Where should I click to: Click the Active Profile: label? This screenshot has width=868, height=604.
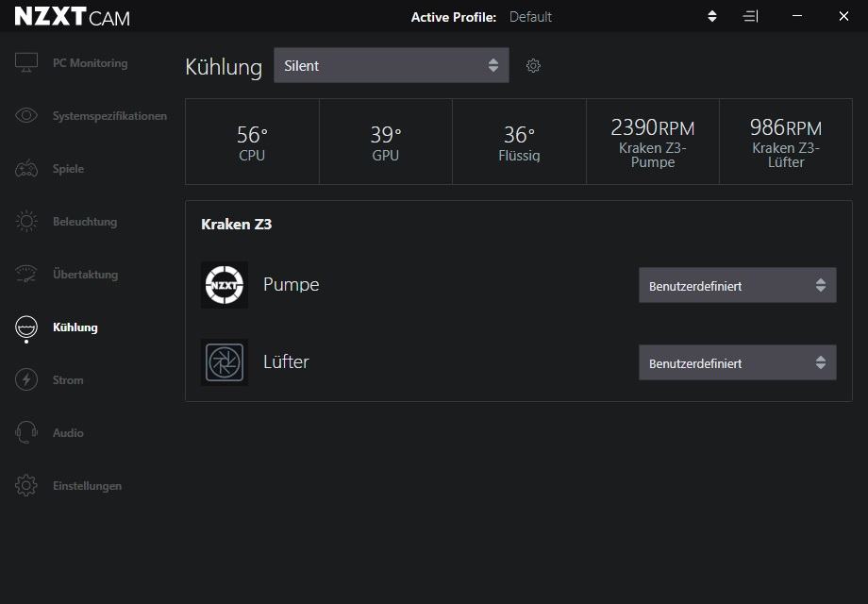coord(454,17)
